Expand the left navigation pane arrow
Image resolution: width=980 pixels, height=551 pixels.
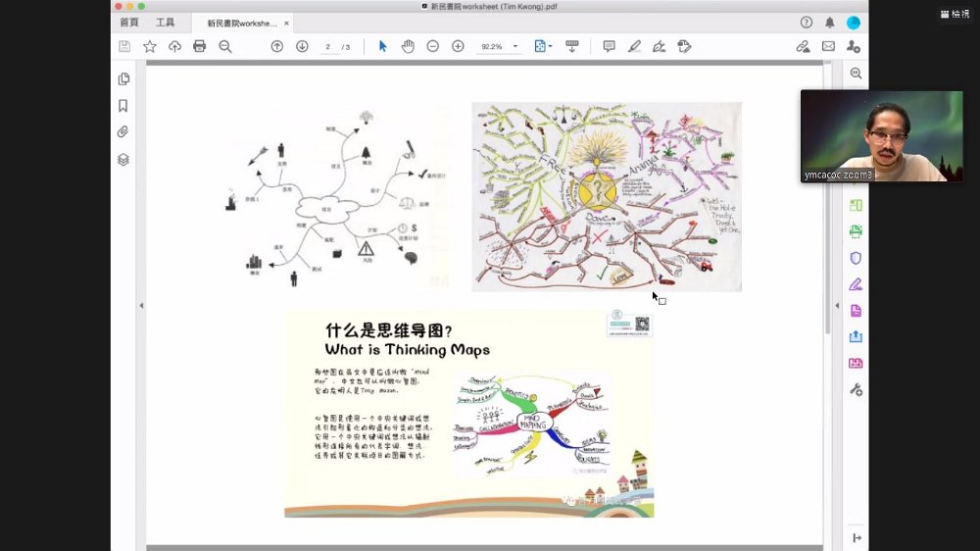(x=141, y=306)
